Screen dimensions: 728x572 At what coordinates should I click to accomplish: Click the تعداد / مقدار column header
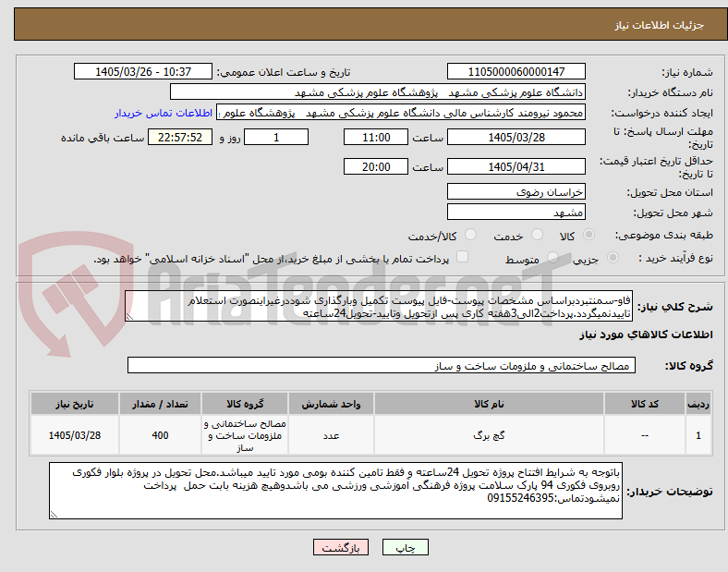tap(160, 404)
